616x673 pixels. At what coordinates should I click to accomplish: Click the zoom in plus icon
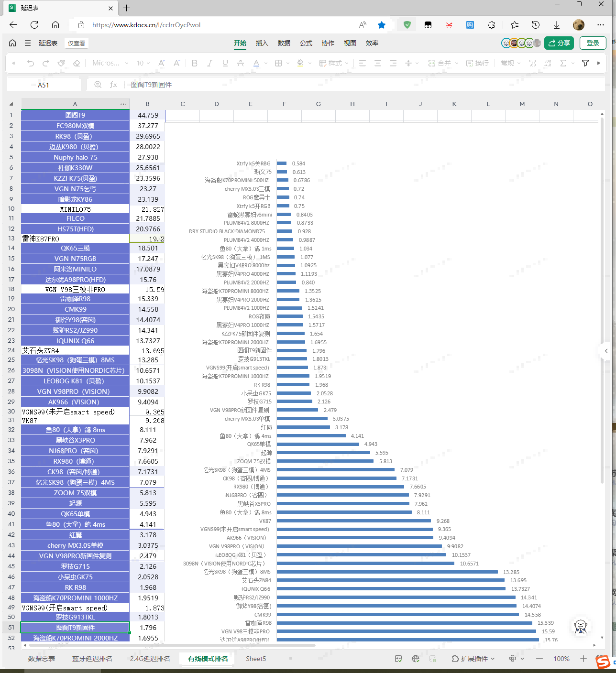pyautogui.click(x=583, y=659)
